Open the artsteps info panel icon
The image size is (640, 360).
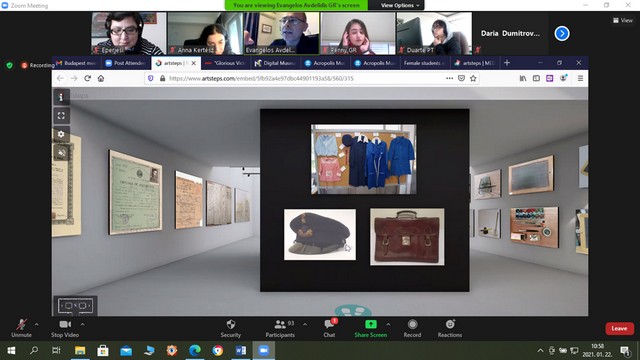(61, 97)
